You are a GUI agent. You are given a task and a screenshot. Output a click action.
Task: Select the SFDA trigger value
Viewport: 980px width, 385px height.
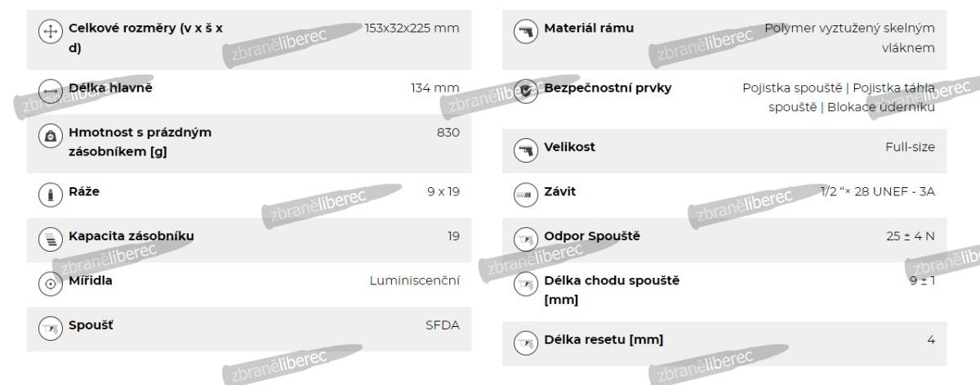[x=442, y=325]
